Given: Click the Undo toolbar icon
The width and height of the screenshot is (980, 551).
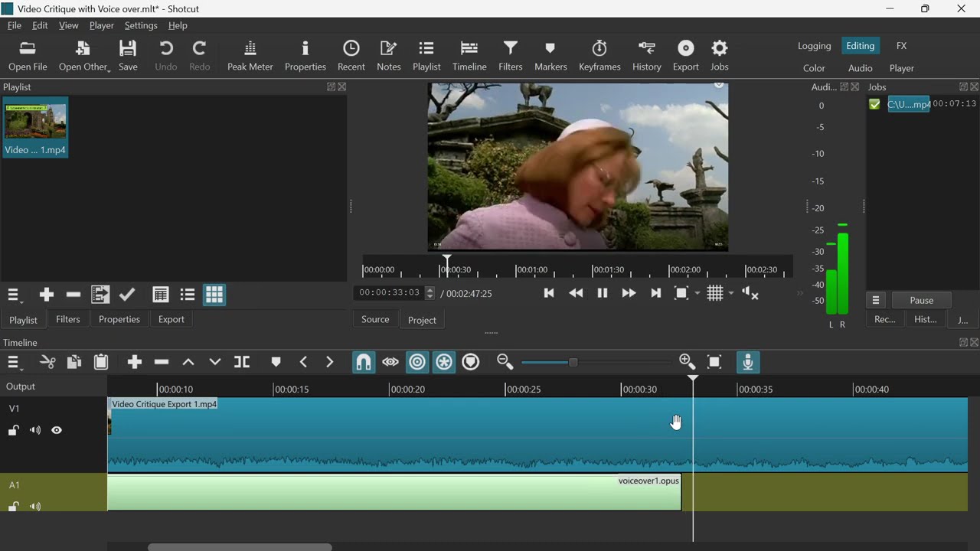Looking at the screenshot, I should [x=165, y=56].
